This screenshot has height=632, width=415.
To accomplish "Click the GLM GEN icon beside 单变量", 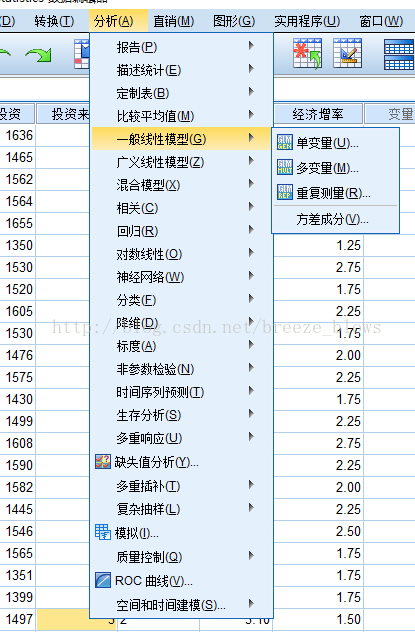I will (x=285, y=142).
